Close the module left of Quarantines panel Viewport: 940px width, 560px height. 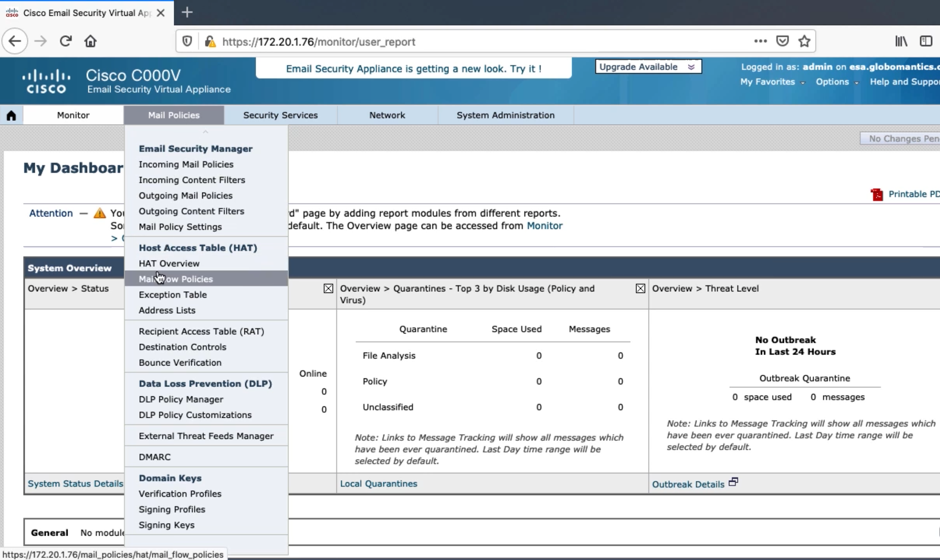pos(328,289)
